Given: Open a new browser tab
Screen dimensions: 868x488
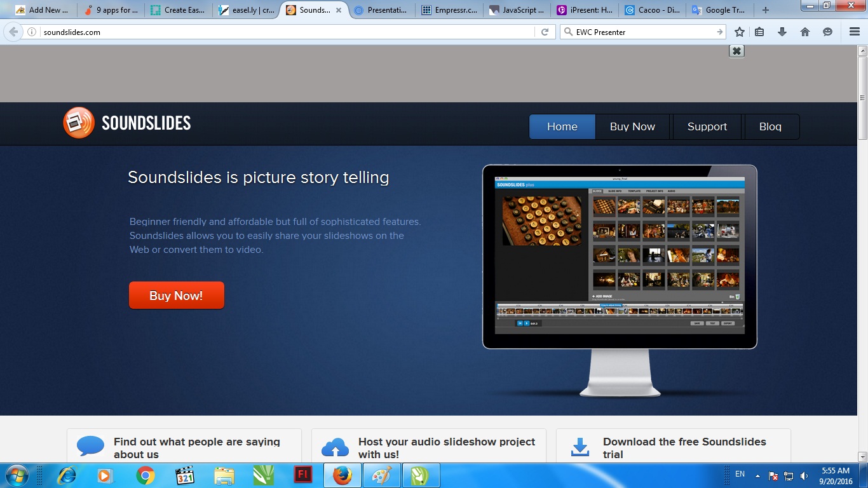Looking at the screenshot, I should point(766,10).
